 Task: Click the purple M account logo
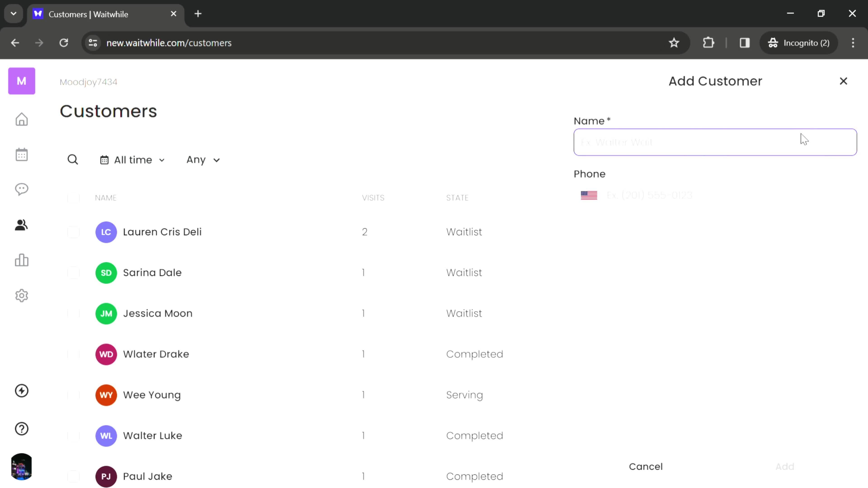coord(21,81)
